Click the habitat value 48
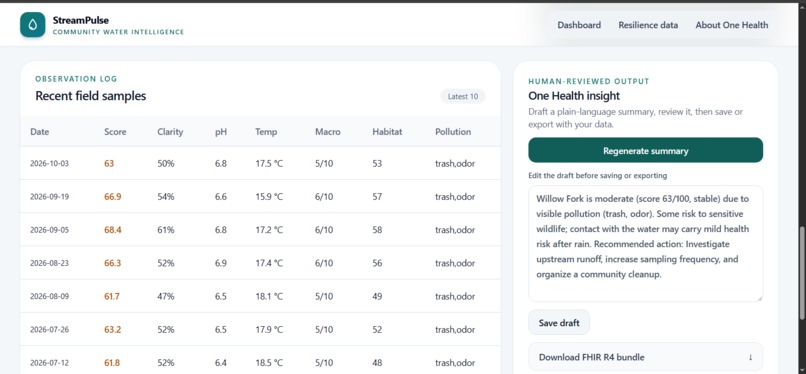806x374 pixels. pos(377,363)
